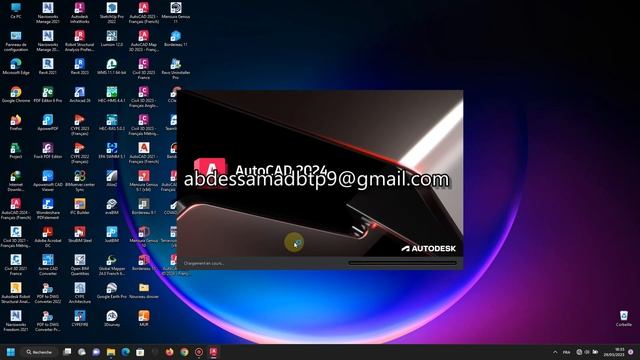Select the Revo Uninstaller Pro shortcut

[x=176, y=69]
